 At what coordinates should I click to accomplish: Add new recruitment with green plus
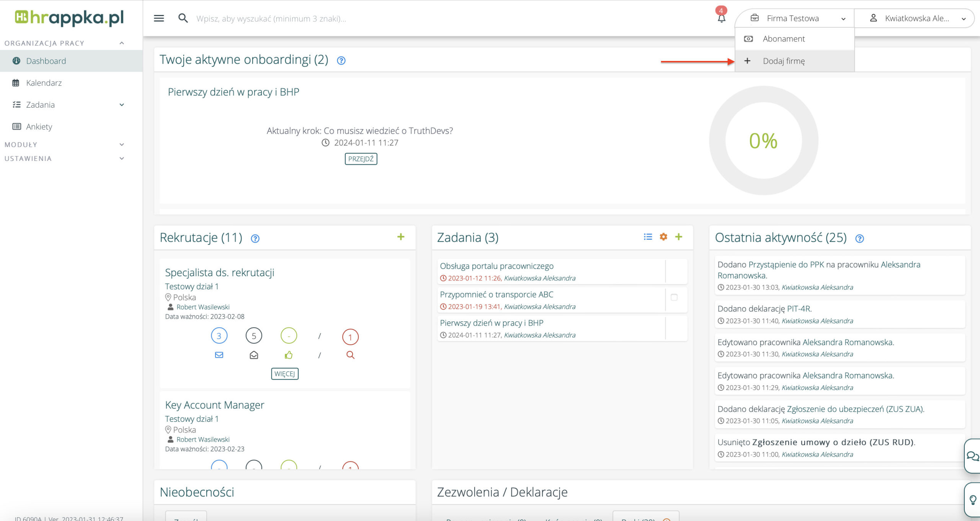pos(401,237)
